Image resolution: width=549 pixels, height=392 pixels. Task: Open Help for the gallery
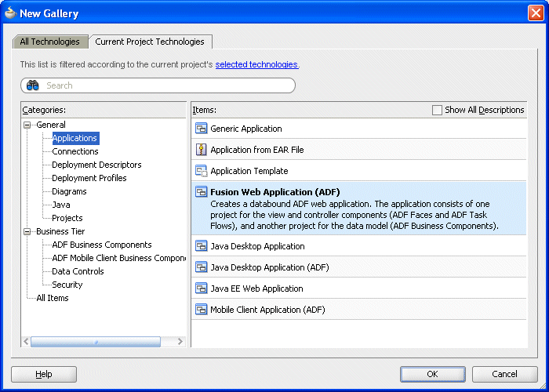(x=44, y=374)
